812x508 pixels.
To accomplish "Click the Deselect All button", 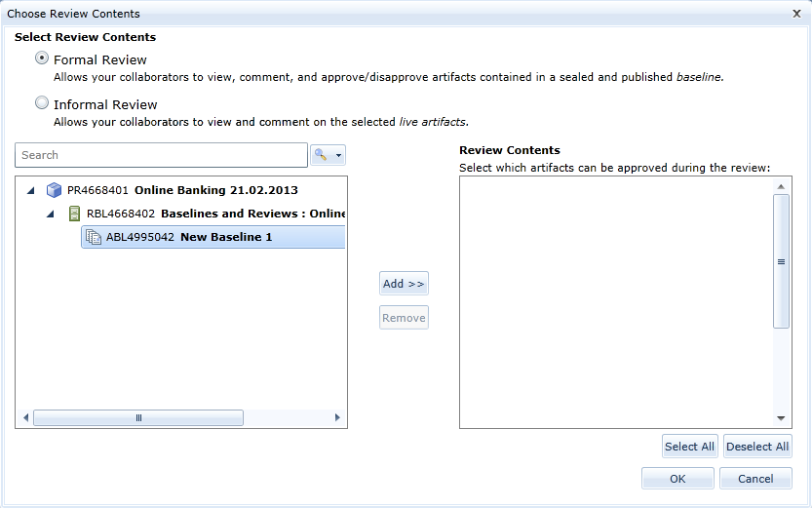I will 757,447.
